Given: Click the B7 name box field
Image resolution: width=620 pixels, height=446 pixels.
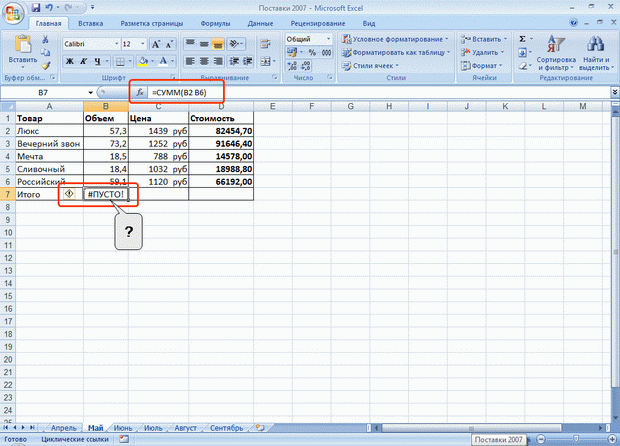Looking at the screenshot, I should click(x=43, y=93).
